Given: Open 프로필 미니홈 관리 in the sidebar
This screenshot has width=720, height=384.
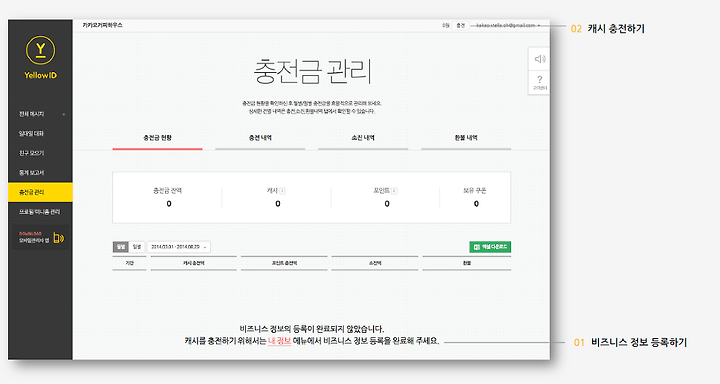Looking at the screenshot, I should tap(40, 212).
